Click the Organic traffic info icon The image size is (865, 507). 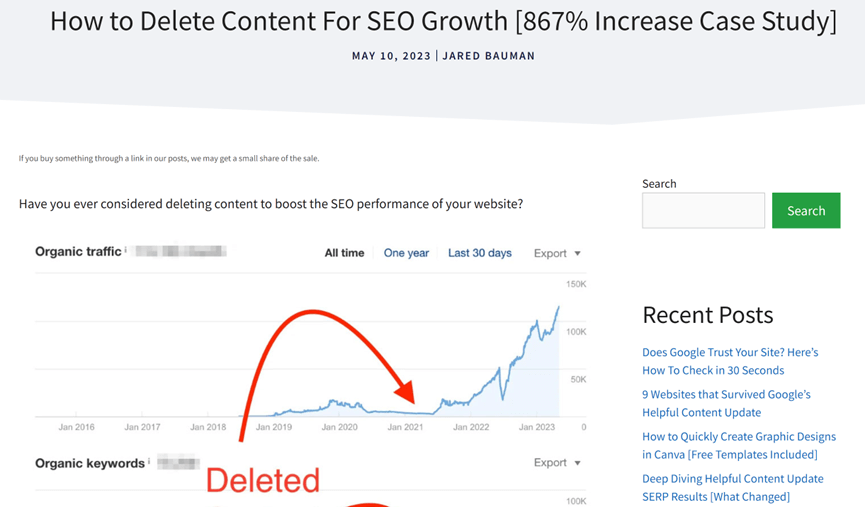[125, 249]
